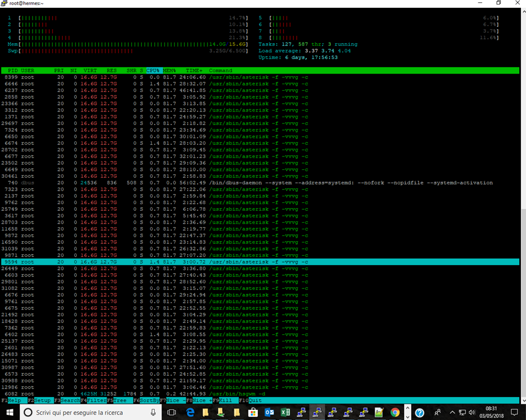526x420 pixels.
Task: Select the asterisk process row PID 15071
Action: pos(260,361)
